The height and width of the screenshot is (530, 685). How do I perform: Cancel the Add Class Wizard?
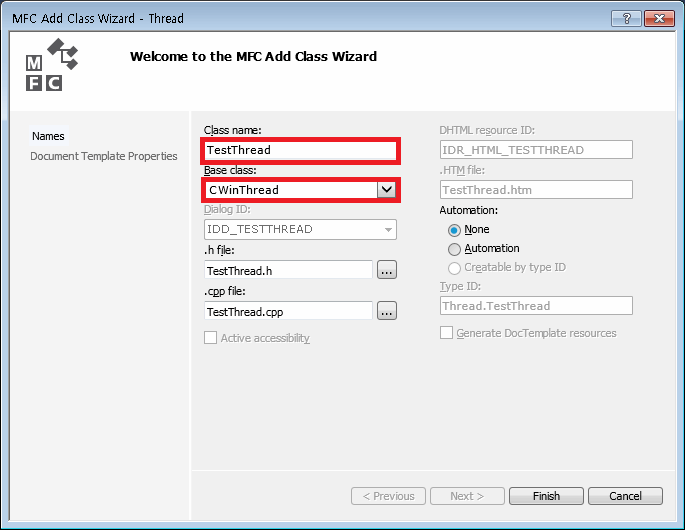(626, 496)
